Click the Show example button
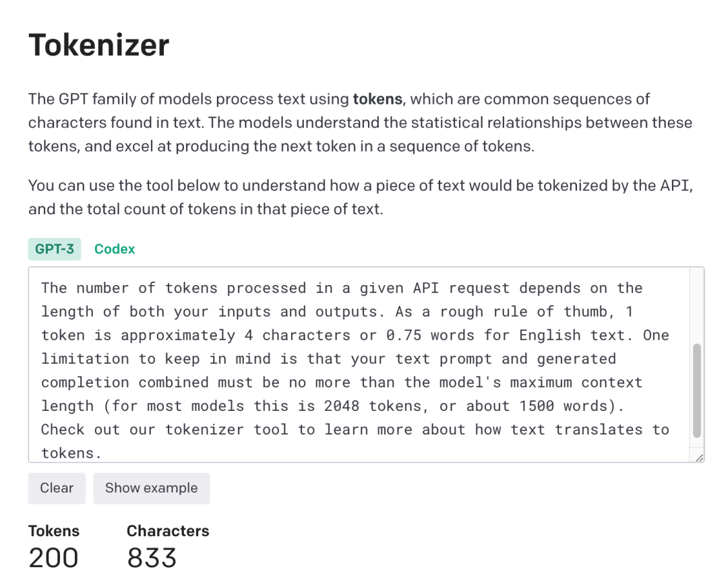 pos(151,488)
